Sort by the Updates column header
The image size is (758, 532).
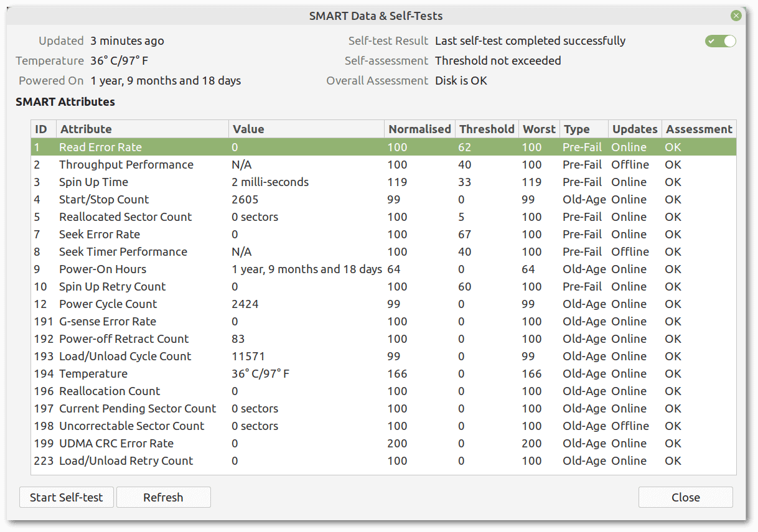pyautogui.click(x=635, y=129)
